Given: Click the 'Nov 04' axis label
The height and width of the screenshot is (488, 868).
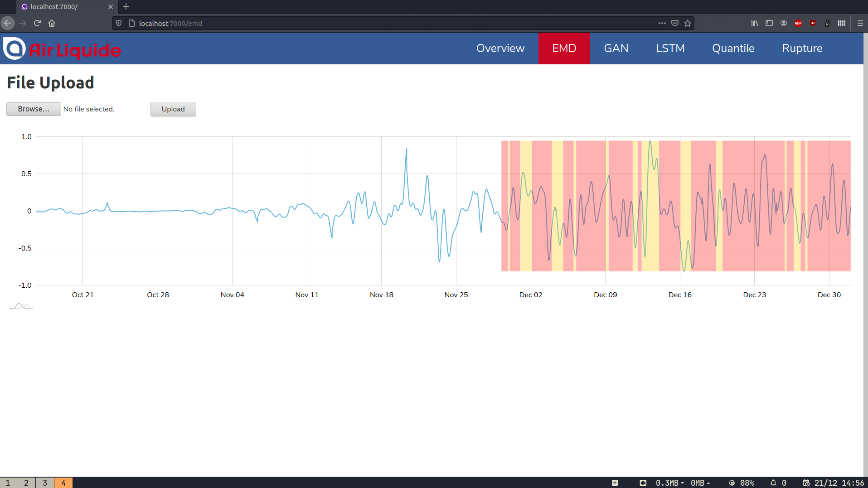Looking at the screenshot, I should [233, 295].
